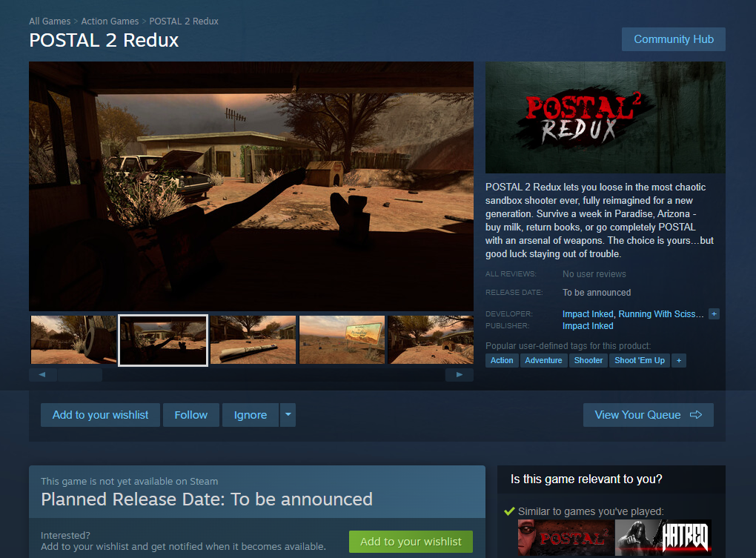Open the POSTAL 2 Redux logo banner image
The image size is (756, 558).
605,117
